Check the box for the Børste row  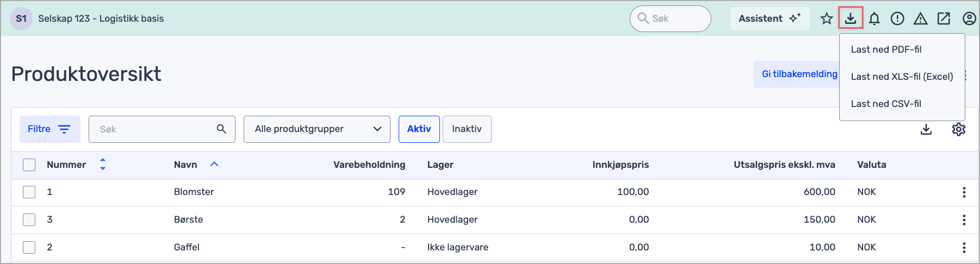pos(29,219)
